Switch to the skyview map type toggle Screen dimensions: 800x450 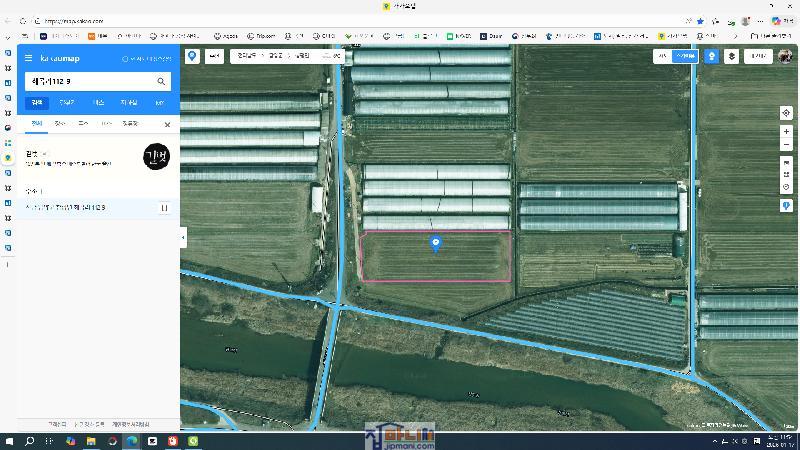point(685,57)
